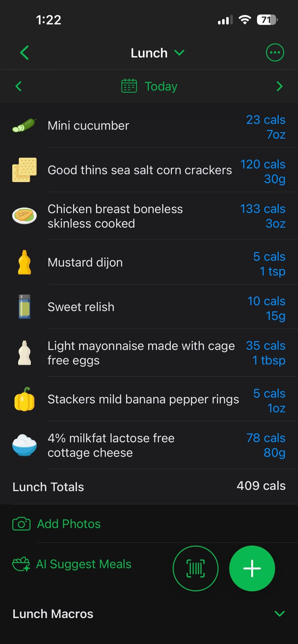The height and width of the screenshot is (644, 298).
Task: Go to the previous day
Action: point(18,86)
